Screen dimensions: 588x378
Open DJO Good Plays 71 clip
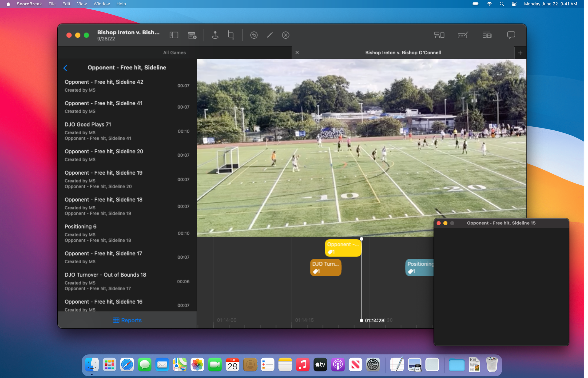[127, 131]
